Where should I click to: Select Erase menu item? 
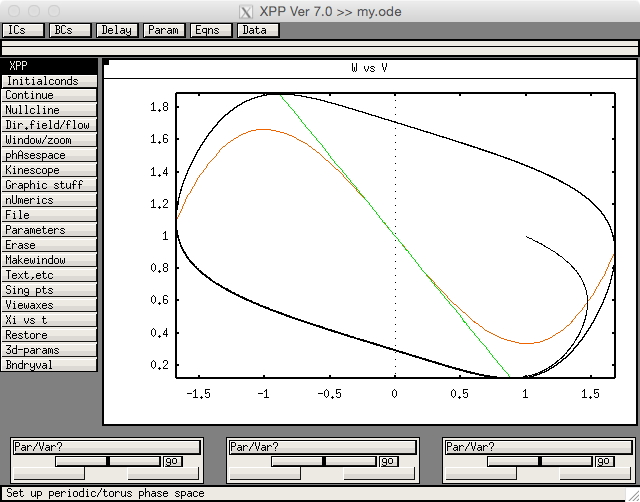tap(49, 245)
